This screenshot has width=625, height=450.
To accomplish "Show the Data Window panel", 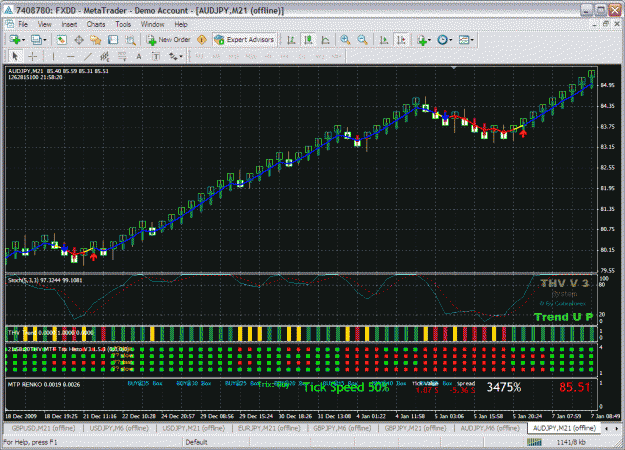I will click(x=79, y=40).
